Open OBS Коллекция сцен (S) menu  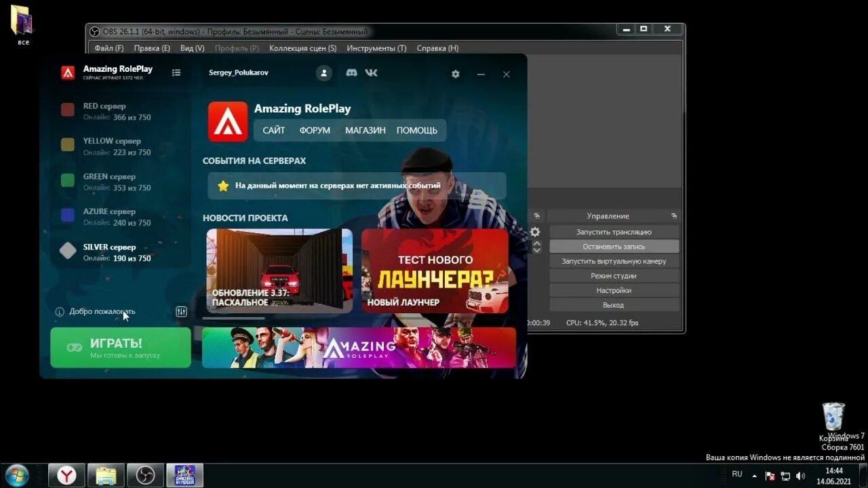(x=302, y=48)
